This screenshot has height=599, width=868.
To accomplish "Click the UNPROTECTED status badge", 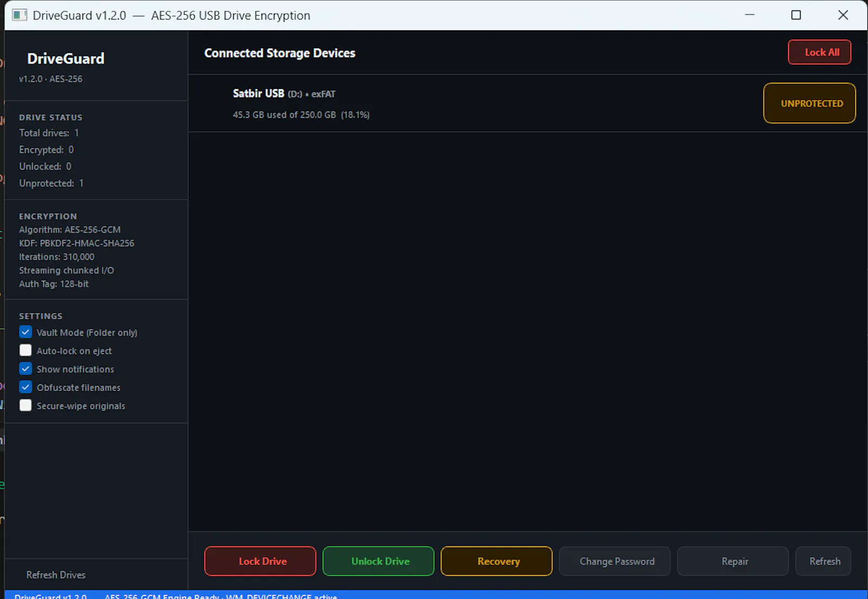I will pyautogui.click(x=809, y=103).
